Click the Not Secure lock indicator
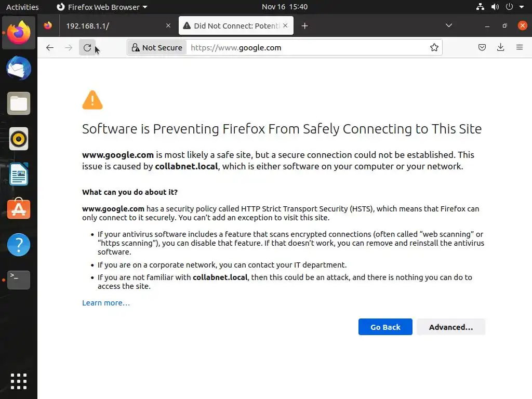Image resolution: width=532 pixels, height=399 pixels. (x=157, y=48)
